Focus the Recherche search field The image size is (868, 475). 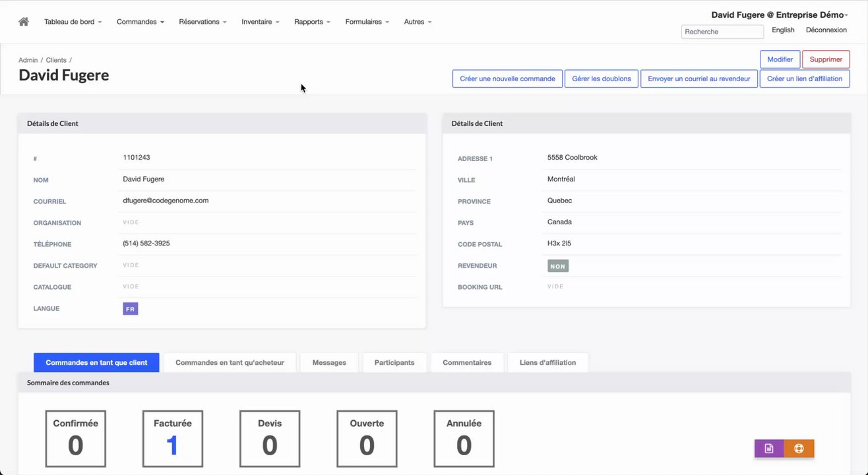pyautogui.click(x=722, y=32)
